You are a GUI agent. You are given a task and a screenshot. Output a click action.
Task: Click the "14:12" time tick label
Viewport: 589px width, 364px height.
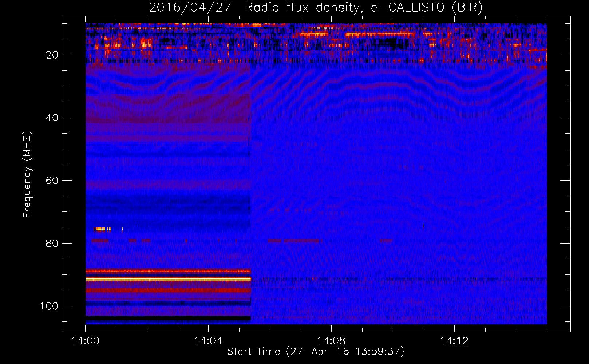pyautogui.click(x=454, y=341)
